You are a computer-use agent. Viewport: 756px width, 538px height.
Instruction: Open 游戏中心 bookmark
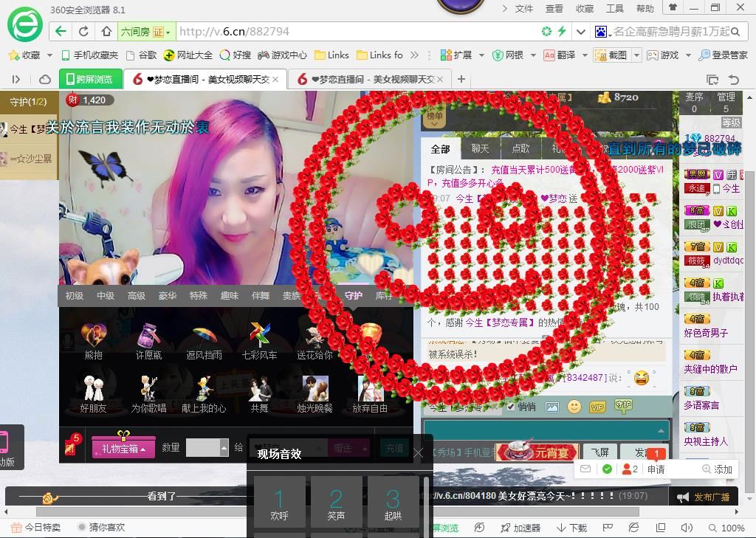pos(283,55)
